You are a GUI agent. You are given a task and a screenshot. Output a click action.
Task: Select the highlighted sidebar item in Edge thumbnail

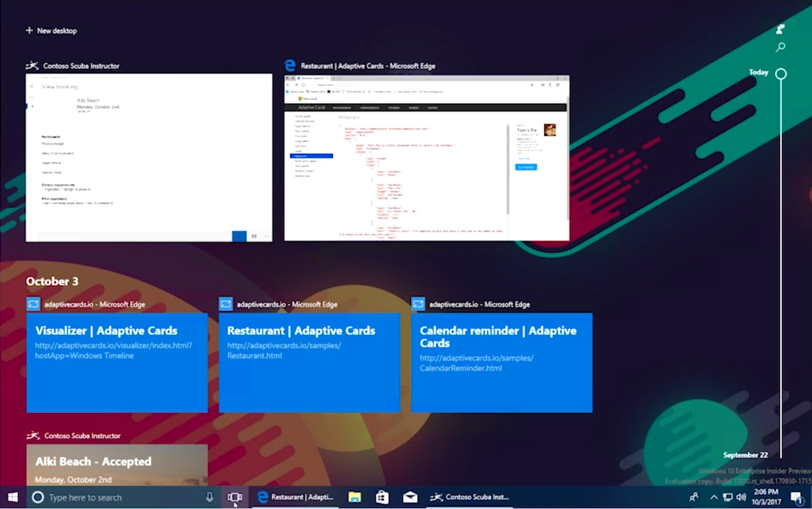312,156
